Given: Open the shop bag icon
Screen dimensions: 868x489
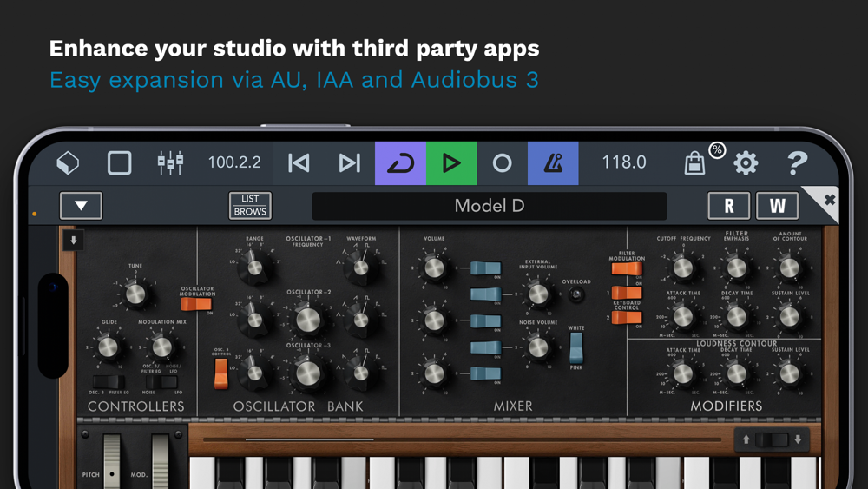Looking at the screenshot, I should pos(694,164).
